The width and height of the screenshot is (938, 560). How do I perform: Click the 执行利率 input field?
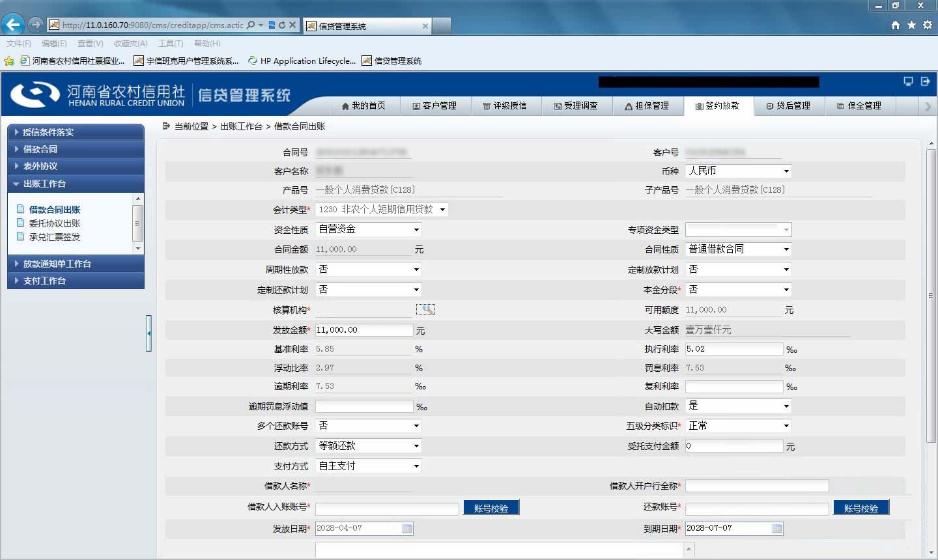click(734, 349)
